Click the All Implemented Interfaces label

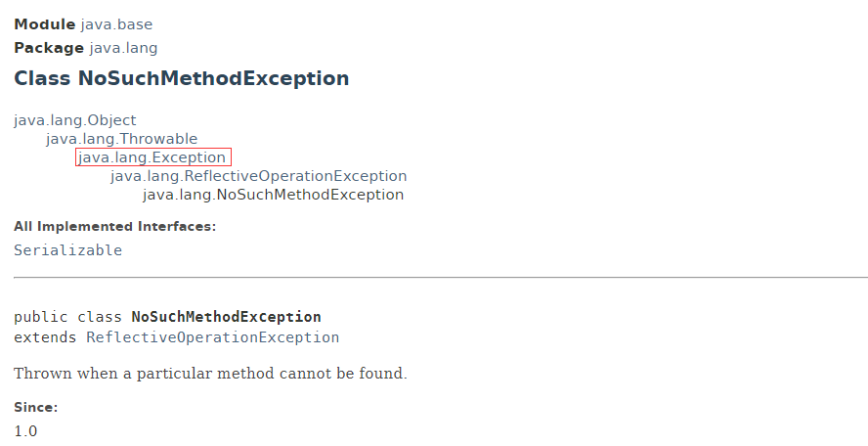pos(115,227)
